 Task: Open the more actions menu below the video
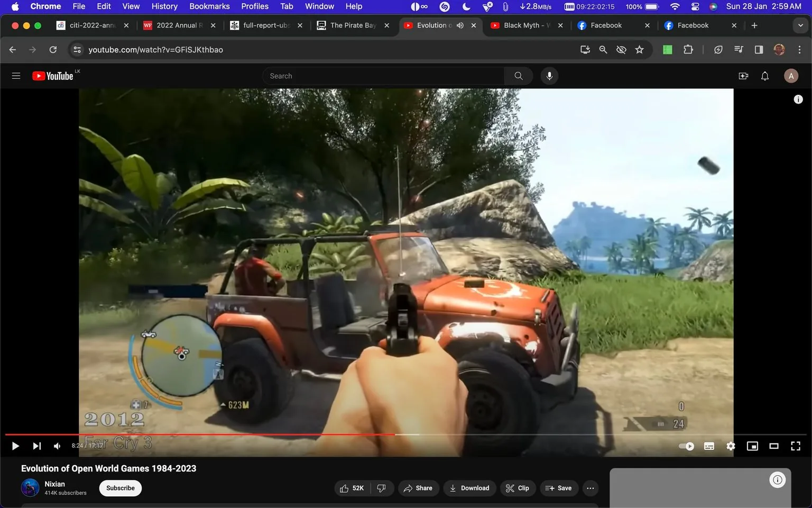click(590, 488)
